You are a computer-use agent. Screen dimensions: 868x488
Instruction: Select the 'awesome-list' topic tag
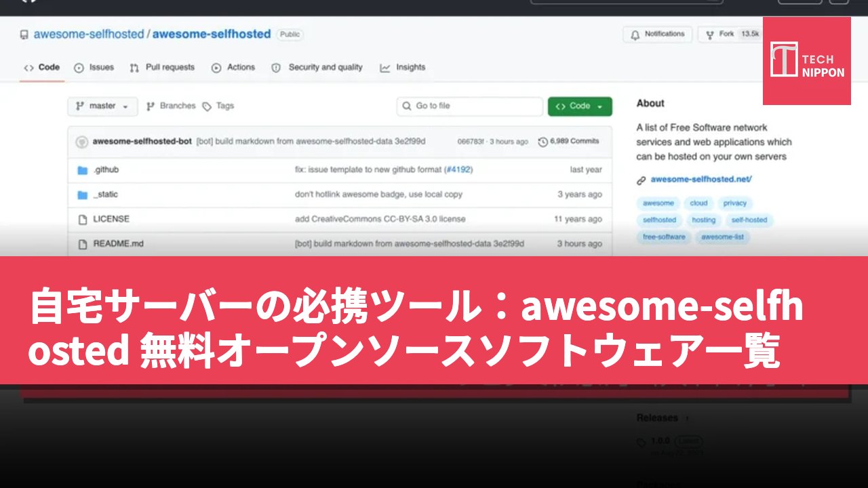coord(722,237)
